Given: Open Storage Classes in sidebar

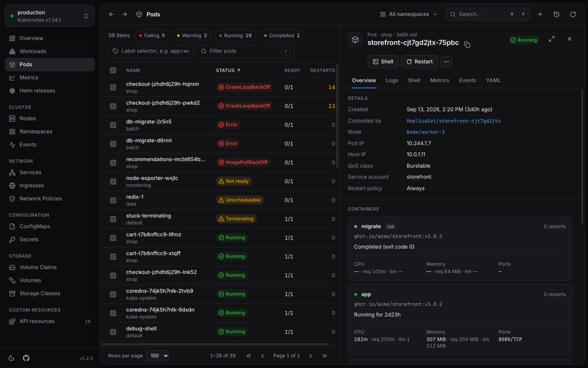Looking at the screenshot, I should (x=50, y=294).
